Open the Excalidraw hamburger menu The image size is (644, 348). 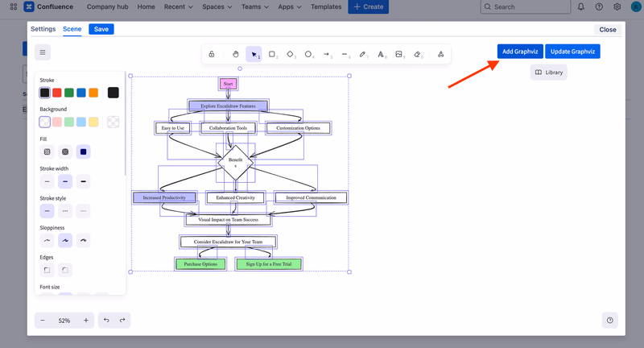(43, 52)
